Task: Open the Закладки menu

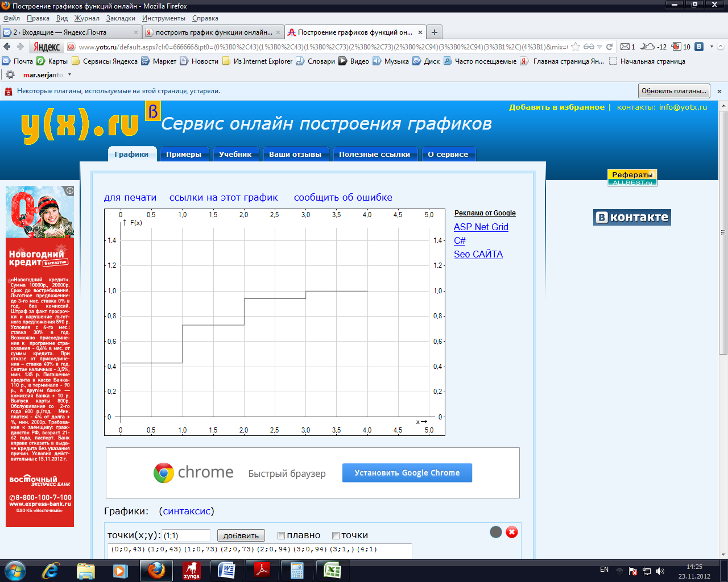Action: [121, 18]
